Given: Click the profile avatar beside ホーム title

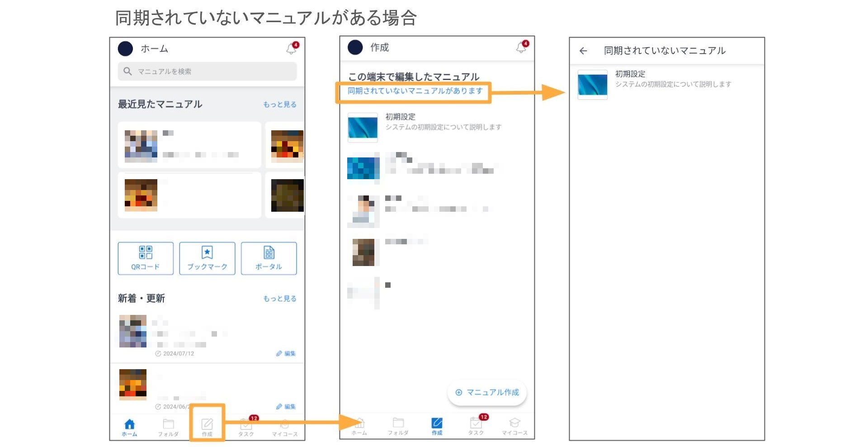Looking at the screenshot, I should (x=125, y=48).
